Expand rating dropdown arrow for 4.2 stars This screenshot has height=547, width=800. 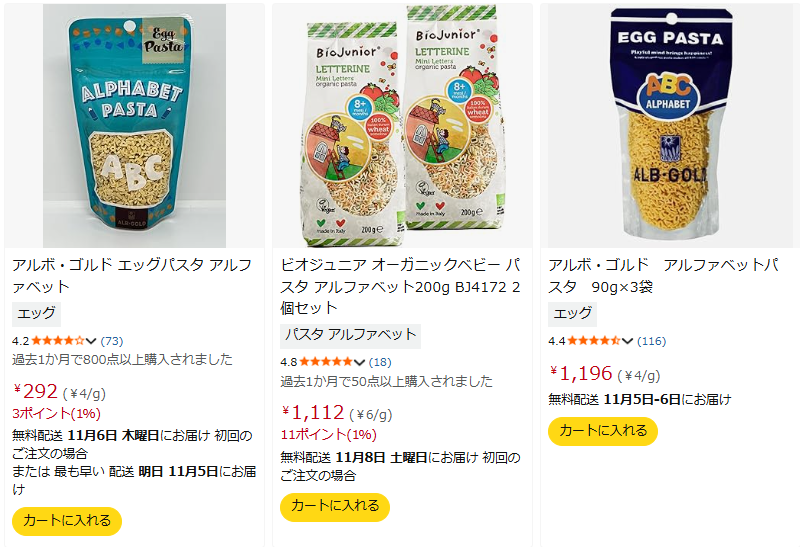[92, 341]
